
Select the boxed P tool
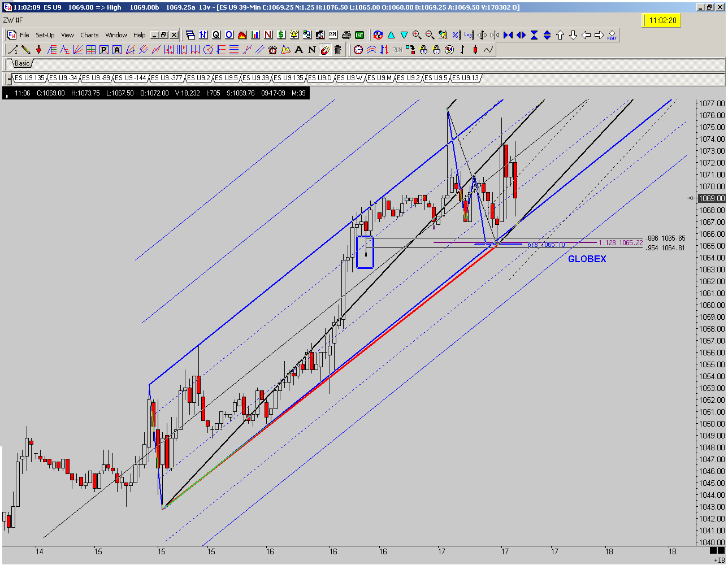pyautogui.click(x=104, y=50)
